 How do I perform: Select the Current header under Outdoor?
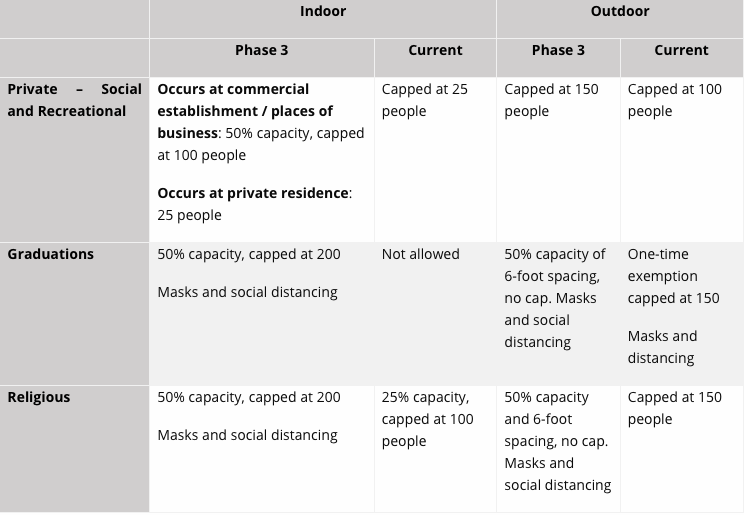click(x=681, y=50)
